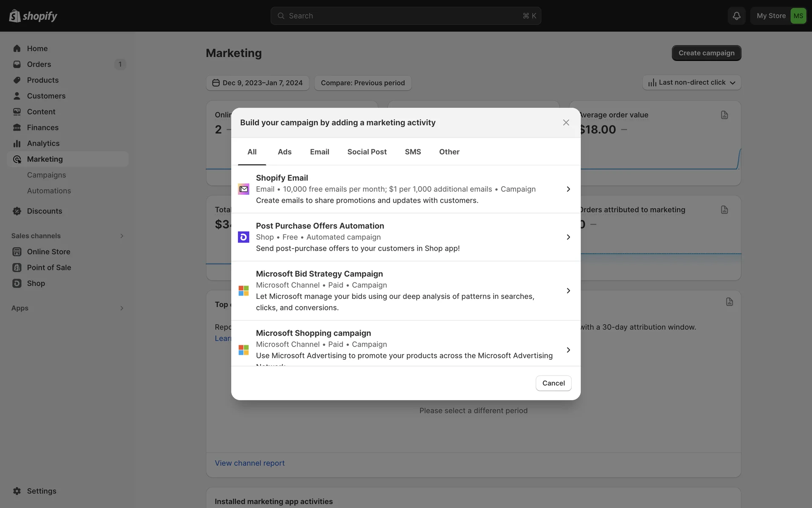Click the Settings gear in sidebar
The height and width of the screenshot is (508, 812).
17,491
